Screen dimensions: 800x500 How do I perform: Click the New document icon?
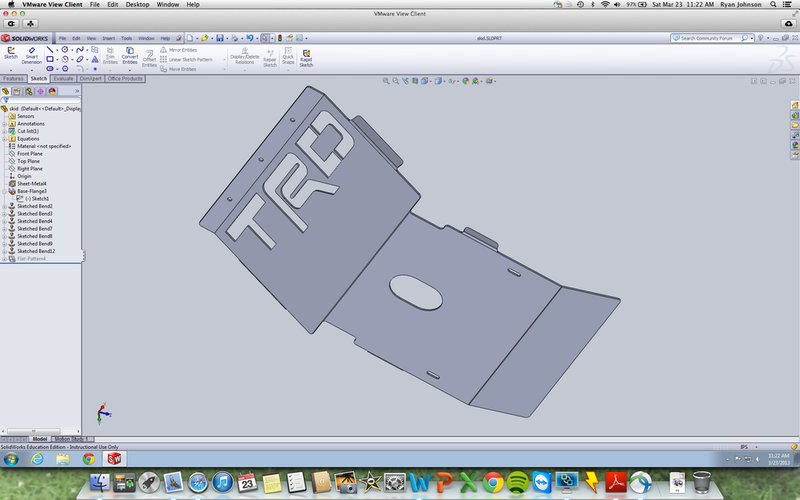(190, 38)
